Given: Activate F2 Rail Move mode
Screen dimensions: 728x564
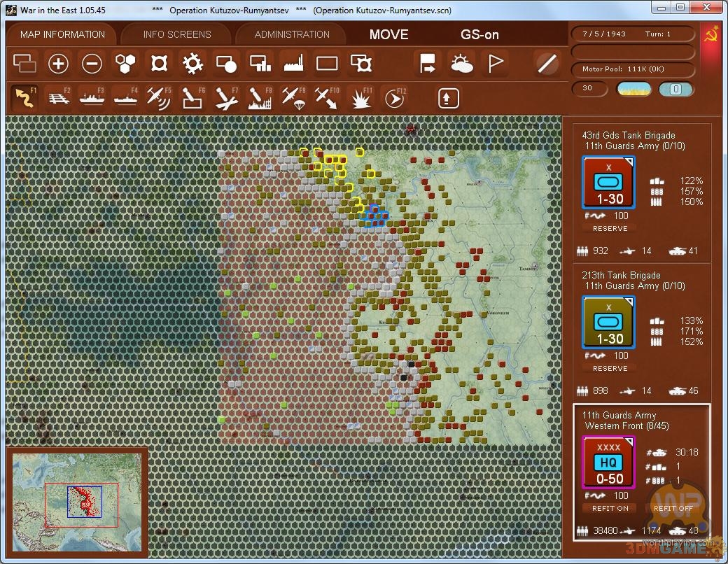Looking at the screenshot, I should click(58, 97).
